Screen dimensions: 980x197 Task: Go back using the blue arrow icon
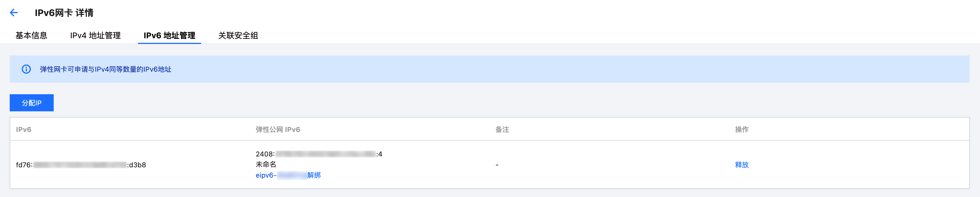click(x=14, y=13)
